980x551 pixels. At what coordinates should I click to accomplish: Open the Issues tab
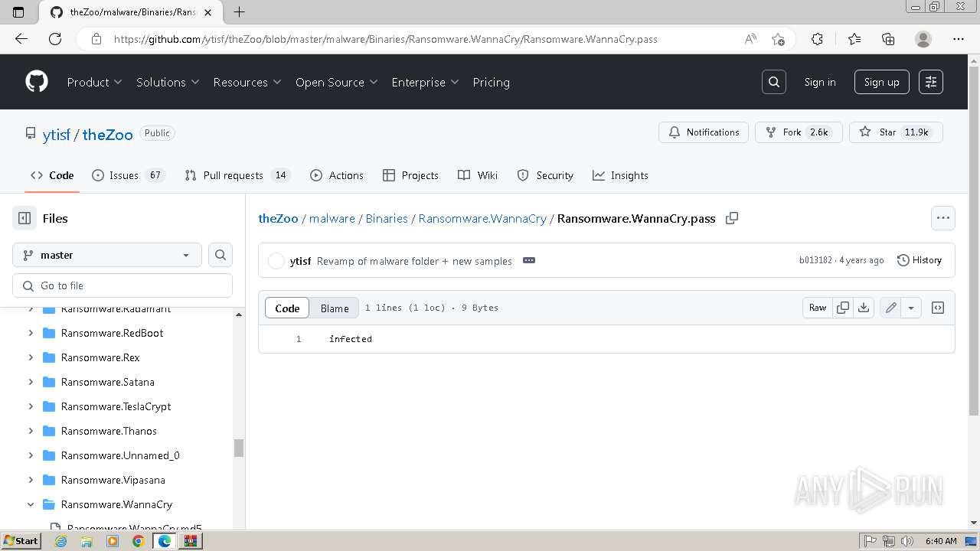[128, 175]
